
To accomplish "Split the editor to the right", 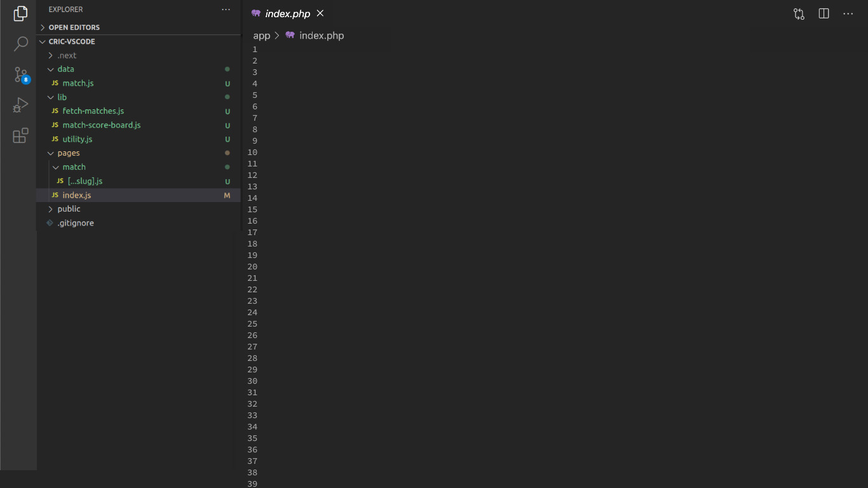I will pyautogui.click(x=824, y=13).
